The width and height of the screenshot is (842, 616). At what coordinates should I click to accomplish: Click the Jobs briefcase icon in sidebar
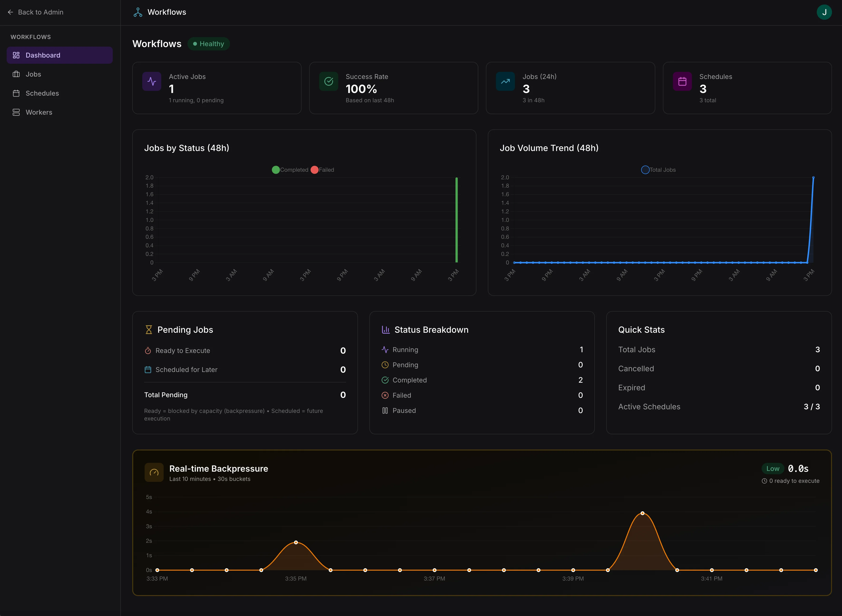click(16, 74)
